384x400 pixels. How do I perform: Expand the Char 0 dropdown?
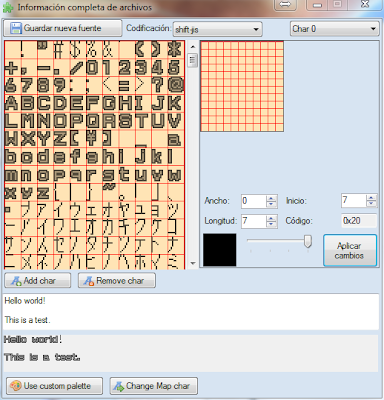335,29
